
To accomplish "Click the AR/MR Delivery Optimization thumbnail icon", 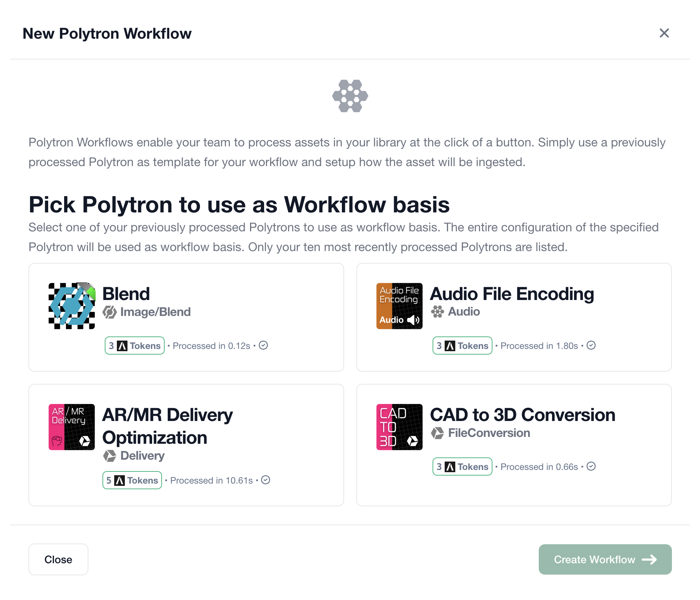I will point(71,427).
